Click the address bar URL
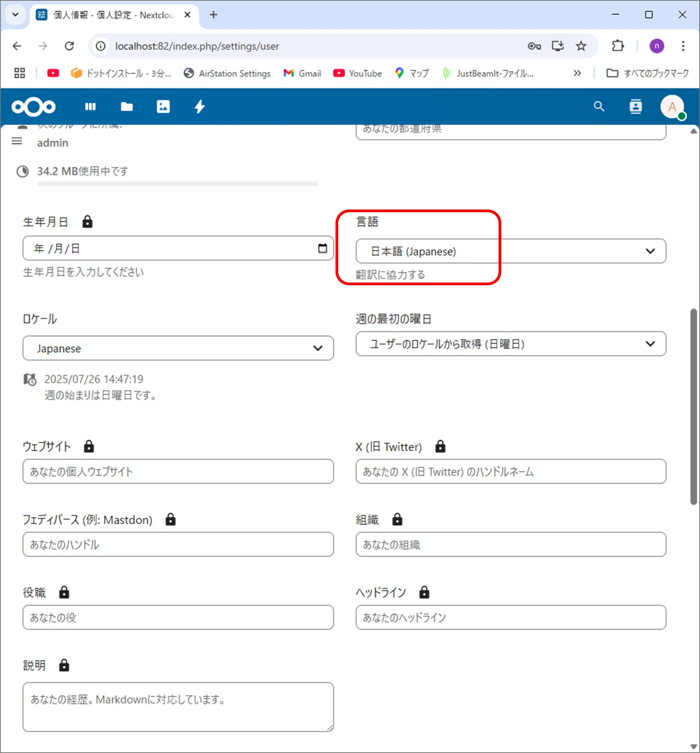The width and height of the screenshot is (700, 753). 197,46
